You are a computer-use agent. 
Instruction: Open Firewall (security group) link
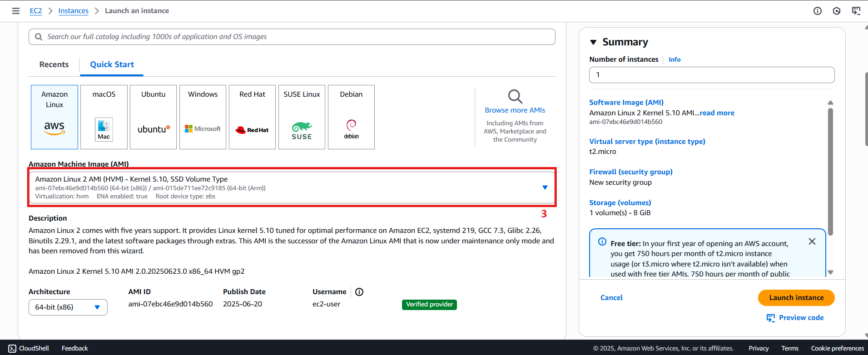click(x=631, y=172)
